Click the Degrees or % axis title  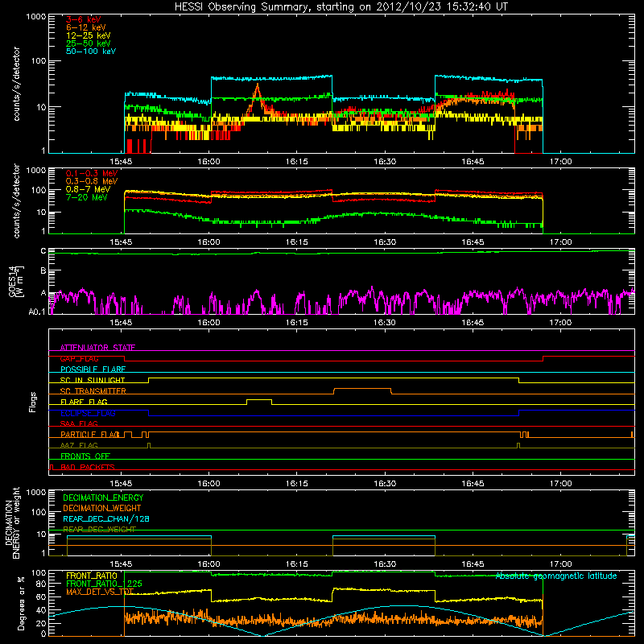click(x=21, y=603)
